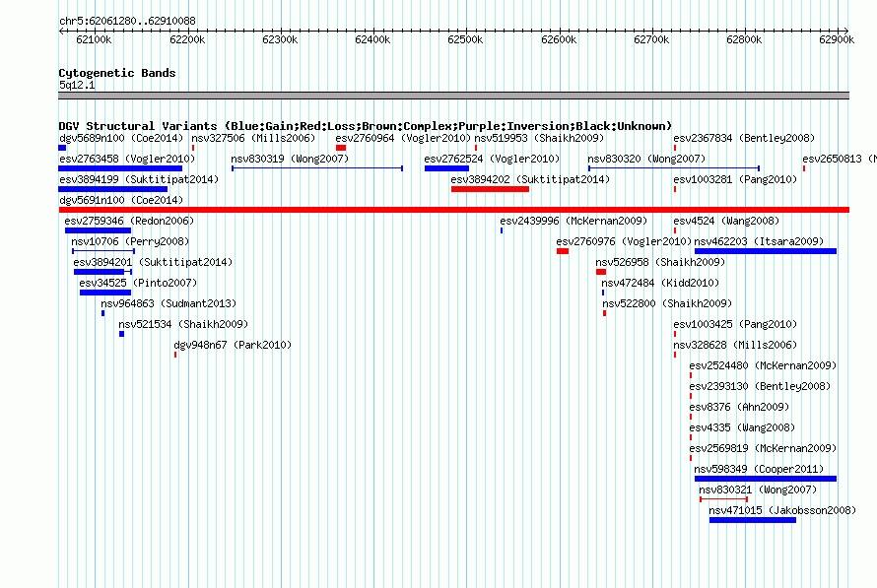Click esv8376 (Ahn2009) label

pyautogui.click(x=739, y=407)
